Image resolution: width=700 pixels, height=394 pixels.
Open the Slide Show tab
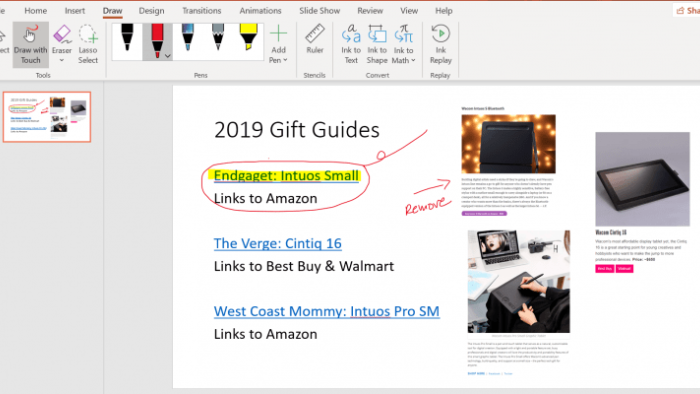[x=320, y=11]
